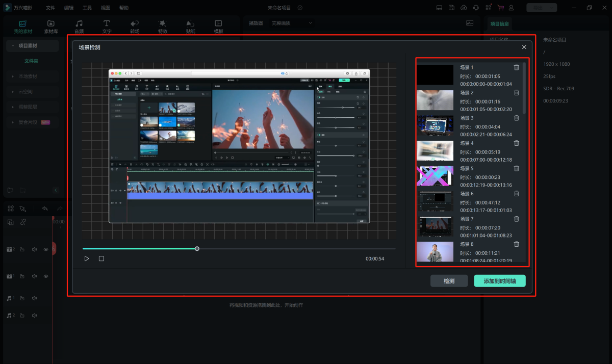Open the 文件 menu

tap(50, 8)
